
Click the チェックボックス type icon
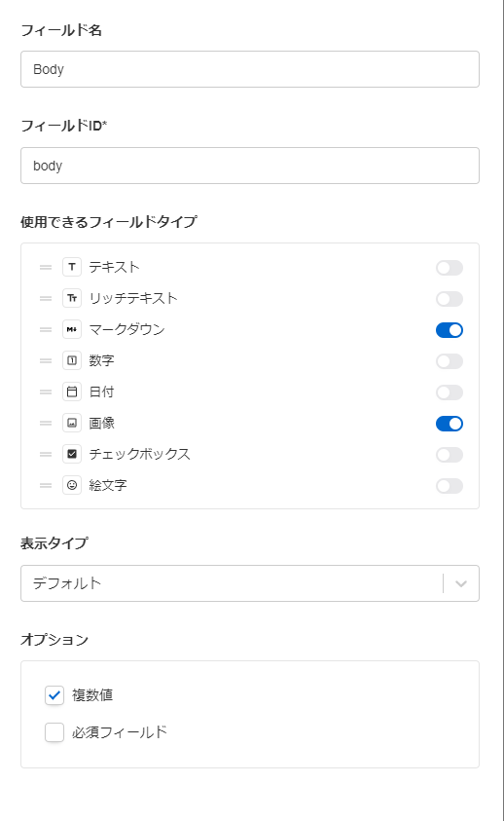click(72, 454)
